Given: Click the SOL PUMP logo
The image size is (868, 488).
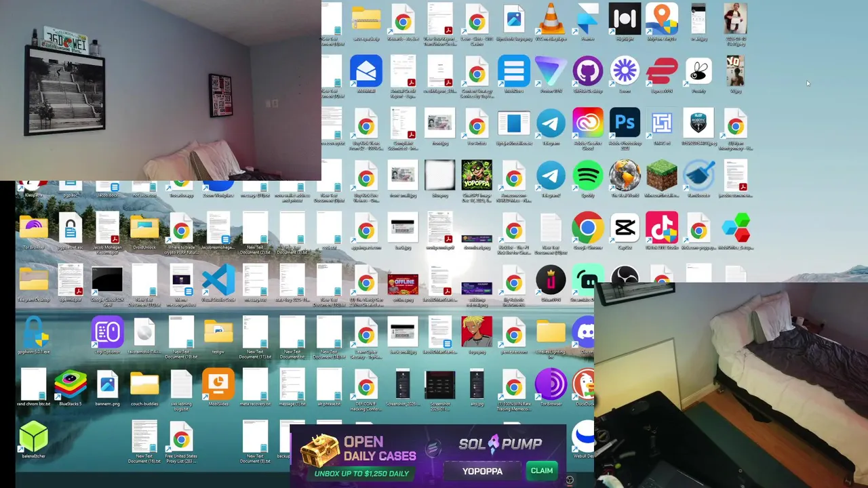Looking at the screenshot, I should point(500,444).
